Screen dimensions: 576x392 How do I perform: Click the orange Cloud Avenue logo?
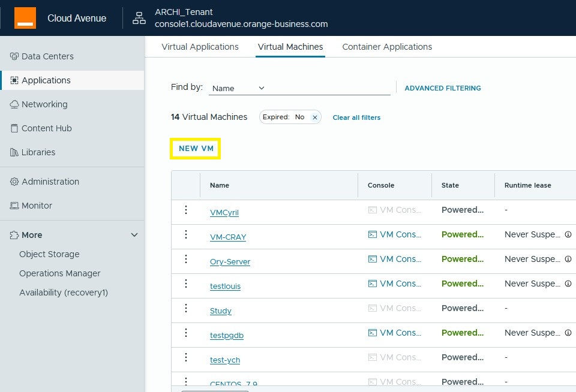(25, 18)
